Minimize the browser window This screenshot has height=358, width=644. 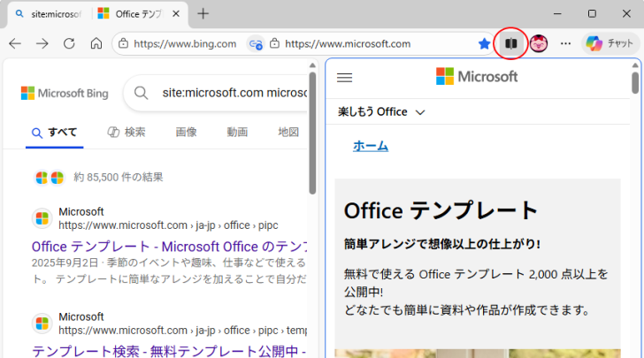click(x=557, y=13)
